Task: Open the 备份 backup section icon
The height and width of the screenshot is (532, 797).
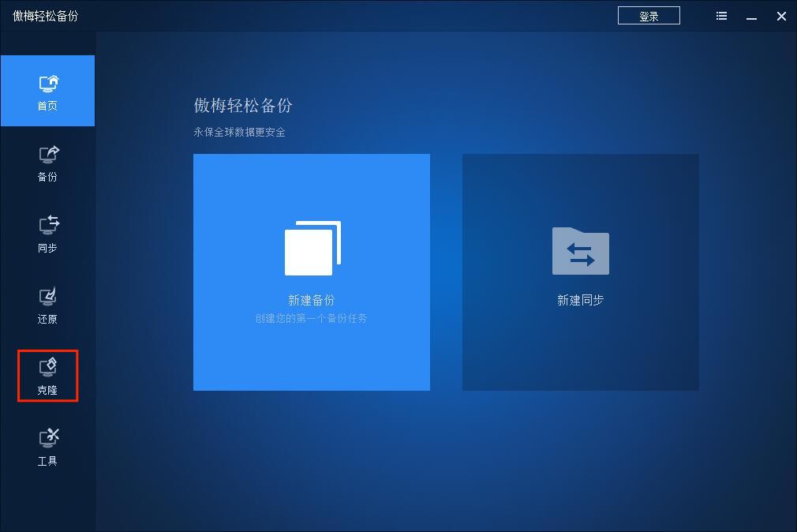Action: [47, 155]
